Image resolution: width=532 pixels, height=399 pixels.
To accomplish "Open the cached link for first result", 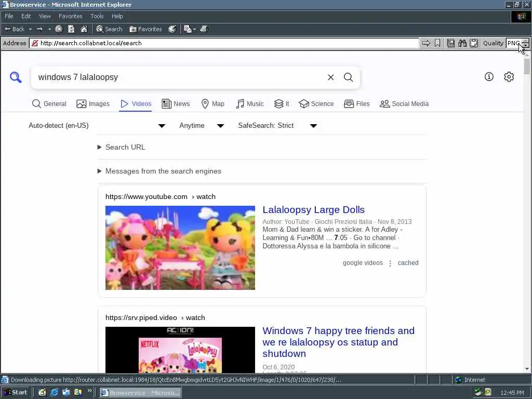I will pos(408,263).
